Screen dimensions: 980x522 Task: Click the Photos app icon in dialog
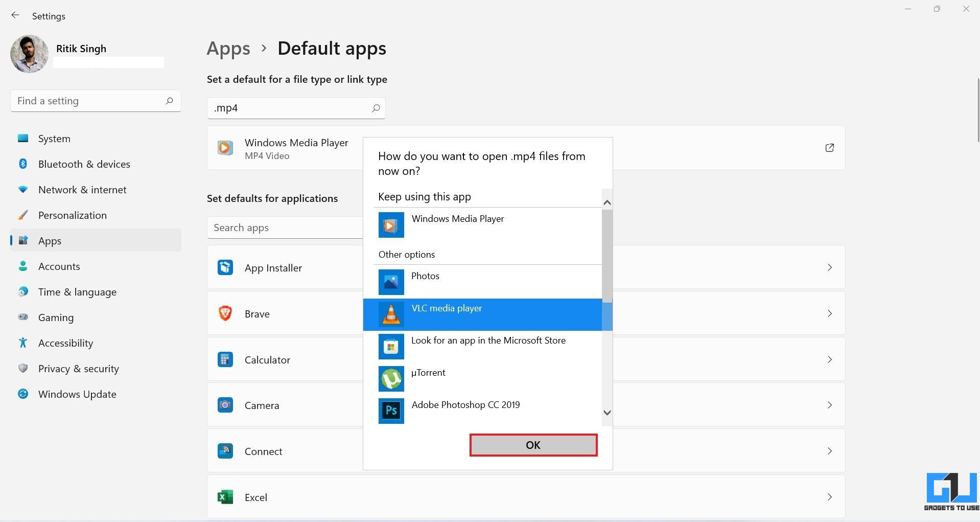pos(391,282)
